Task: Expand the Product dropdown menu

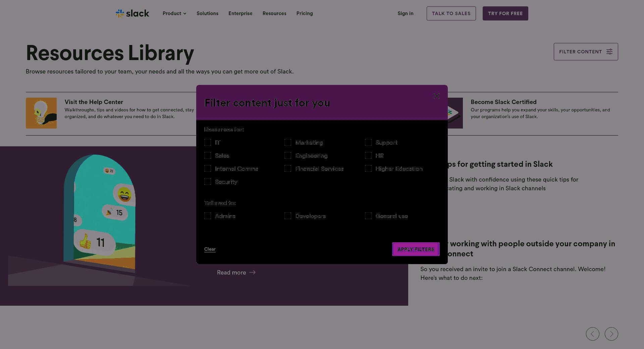Action: [174, 13]
